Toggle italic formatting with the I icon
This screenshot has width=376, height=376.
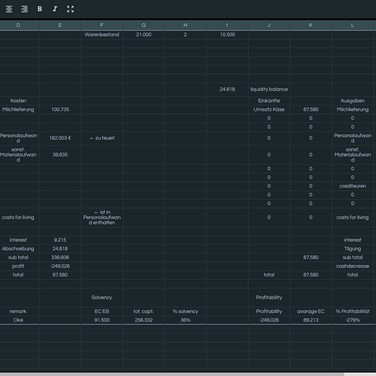click(x=55, y=9)
